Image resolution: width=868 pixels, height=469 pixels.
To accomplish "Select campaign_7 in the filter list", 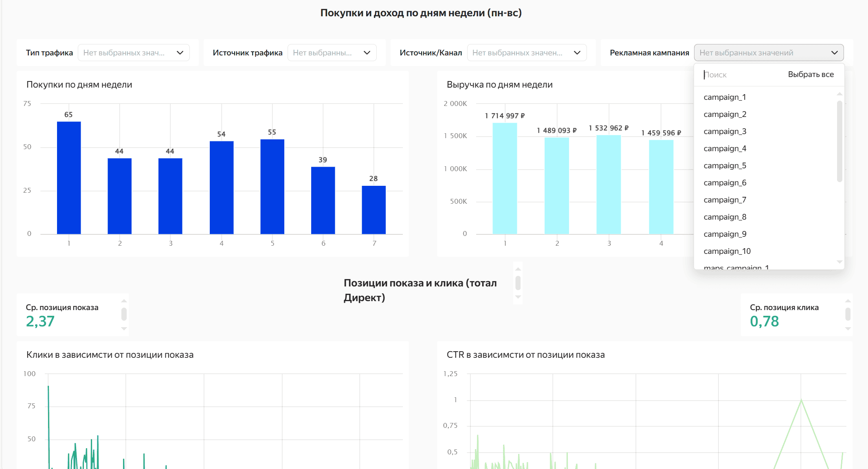I will (725, 200).
